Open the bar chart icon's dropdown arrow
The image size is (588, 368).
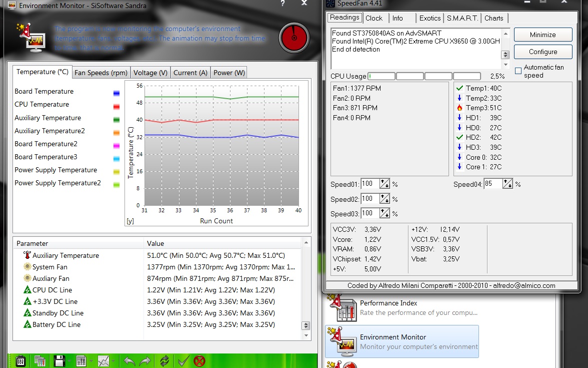[x=91, y=361]
